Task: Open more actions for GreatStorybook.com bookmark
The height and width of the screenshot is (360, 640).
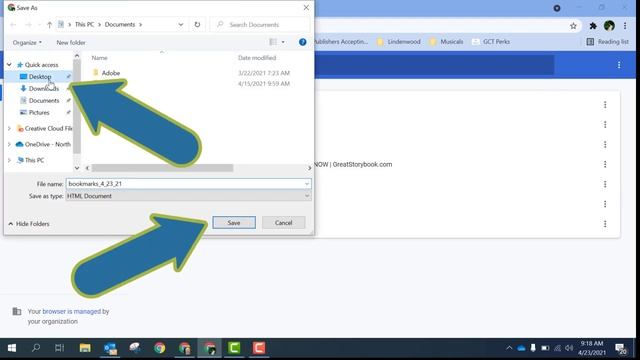Action: pos(605,164)
